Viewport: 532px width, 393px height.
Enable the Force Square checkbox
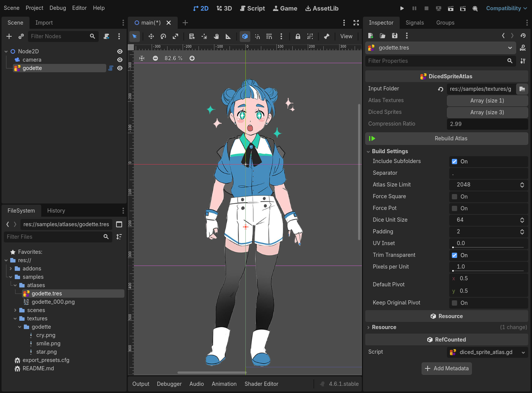click(454, 197)
